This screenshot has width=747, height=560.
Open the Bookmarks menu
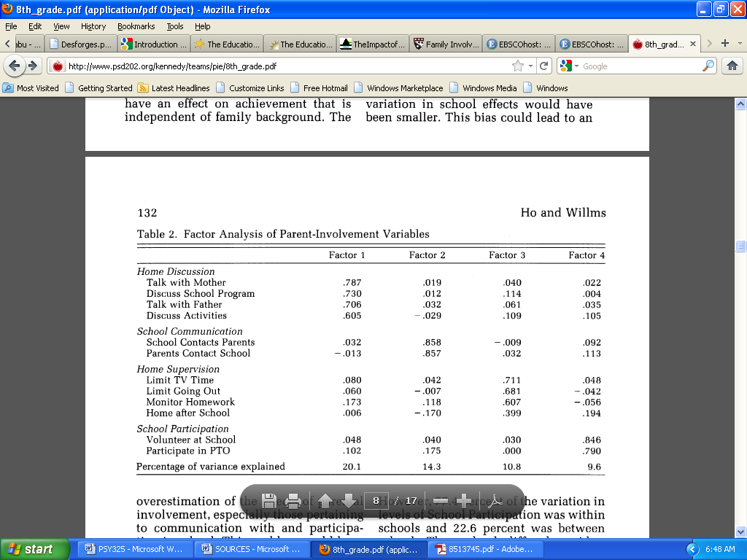coord(136,26)
